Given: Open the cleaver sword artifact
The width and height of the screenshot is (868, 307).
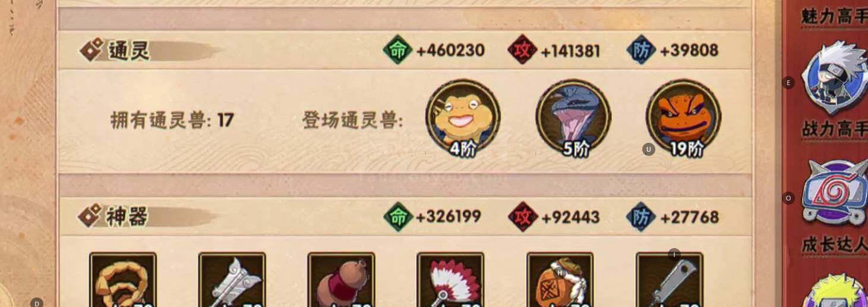Looking at the screenshot, I should point(670,280).
